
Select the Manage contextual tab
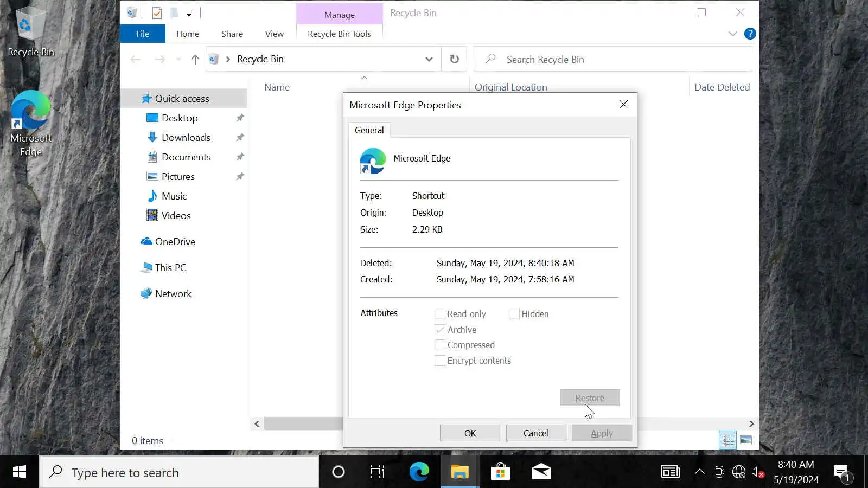(x=340, y=15)
